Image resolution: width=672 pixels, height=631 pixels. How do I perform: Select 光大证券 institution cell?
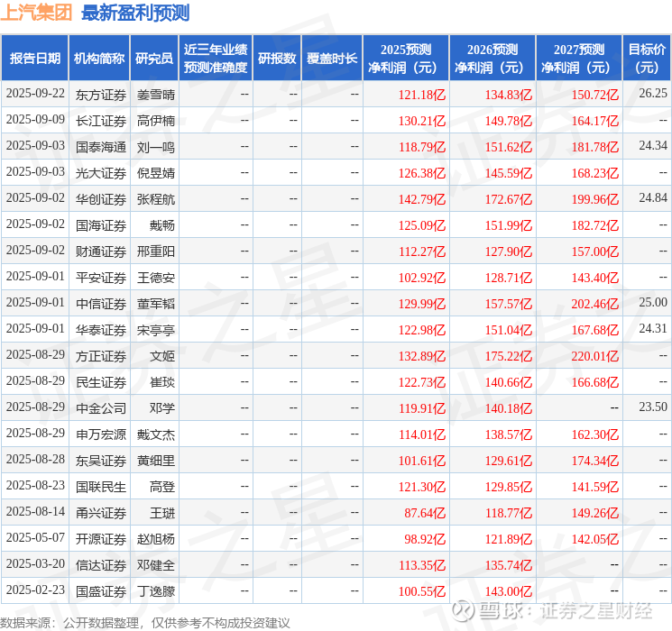[x=101, y=173]
